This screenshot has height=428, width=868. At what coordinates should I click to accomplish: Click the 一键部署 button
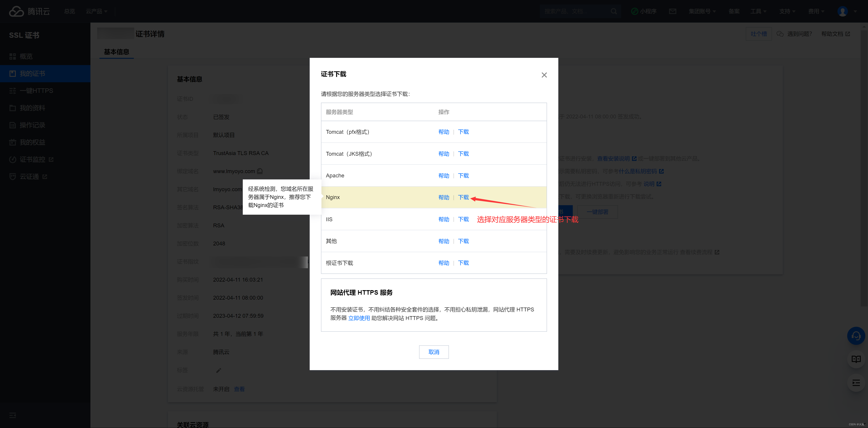coord(597,212)
